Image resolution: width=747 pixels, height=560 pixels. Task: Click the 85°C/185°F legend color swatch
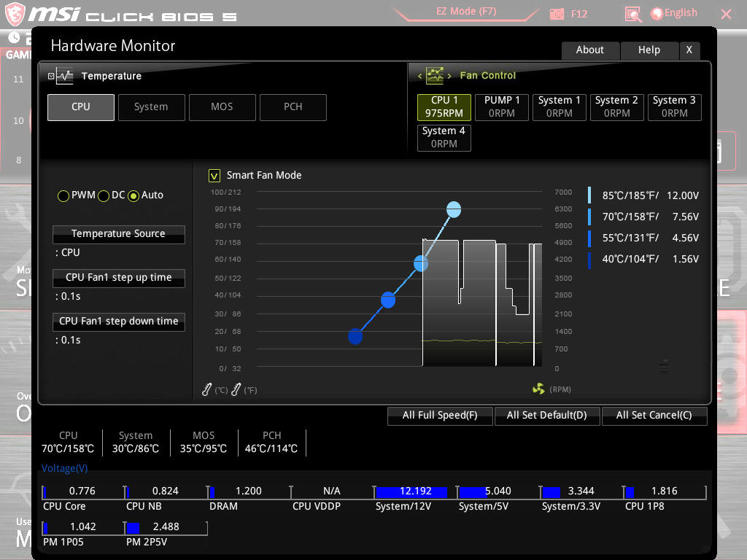589,195
